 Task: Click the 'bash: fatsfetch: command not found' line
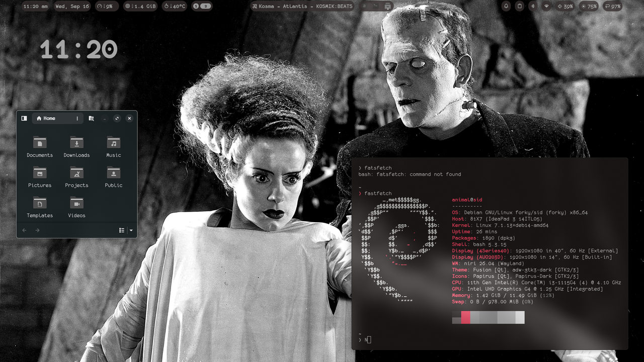coord(410,174)
